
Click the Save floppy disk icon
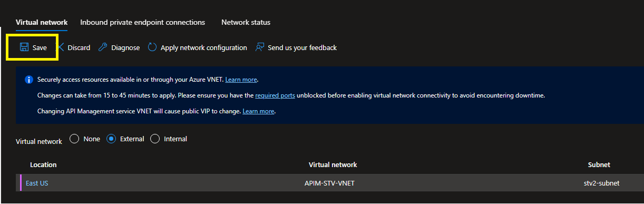point(24,47)
